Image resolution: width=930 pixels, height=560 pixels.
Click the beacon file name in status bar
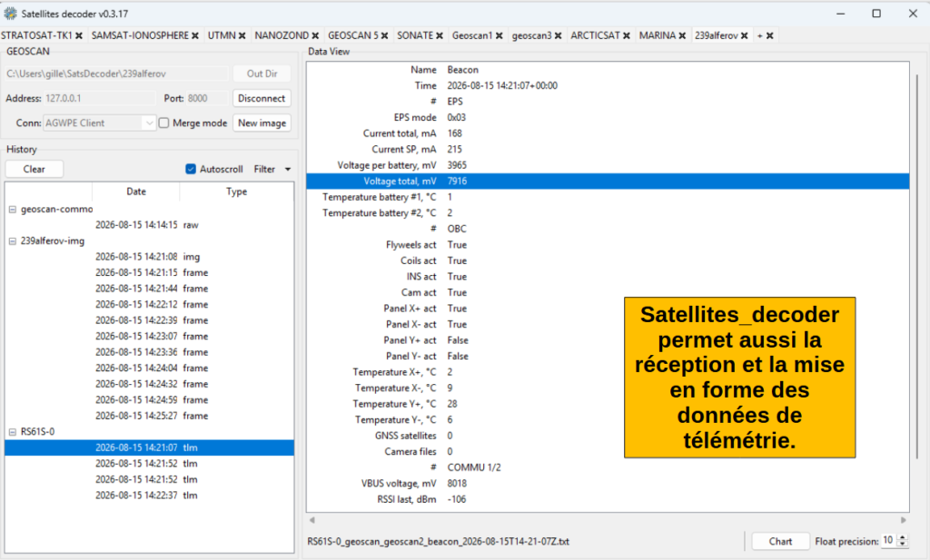point(439,541)
